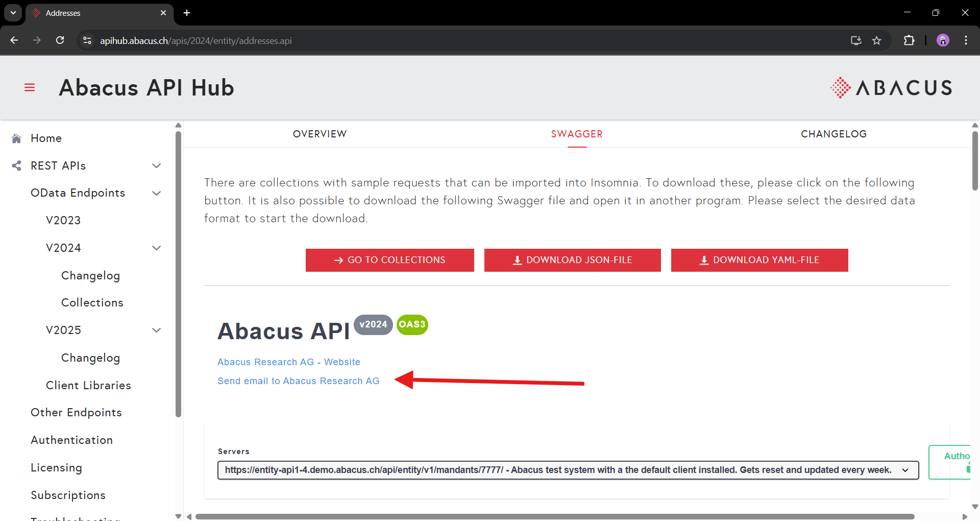Open Changelog under V2024

tap(90, 276)
